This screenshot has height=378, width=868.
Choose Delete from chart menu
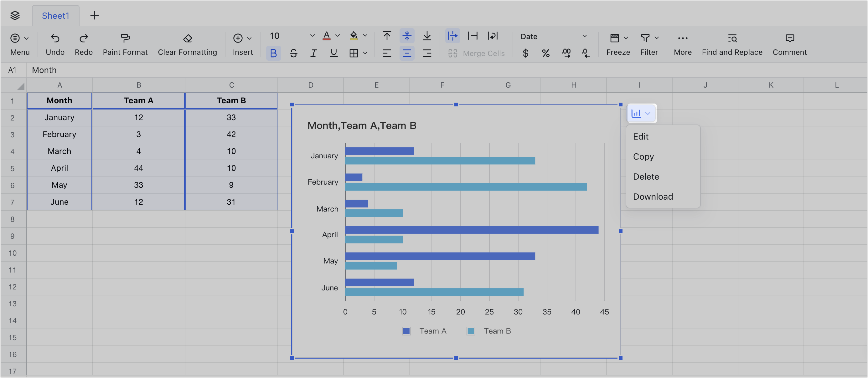click(x=663, y=176)
